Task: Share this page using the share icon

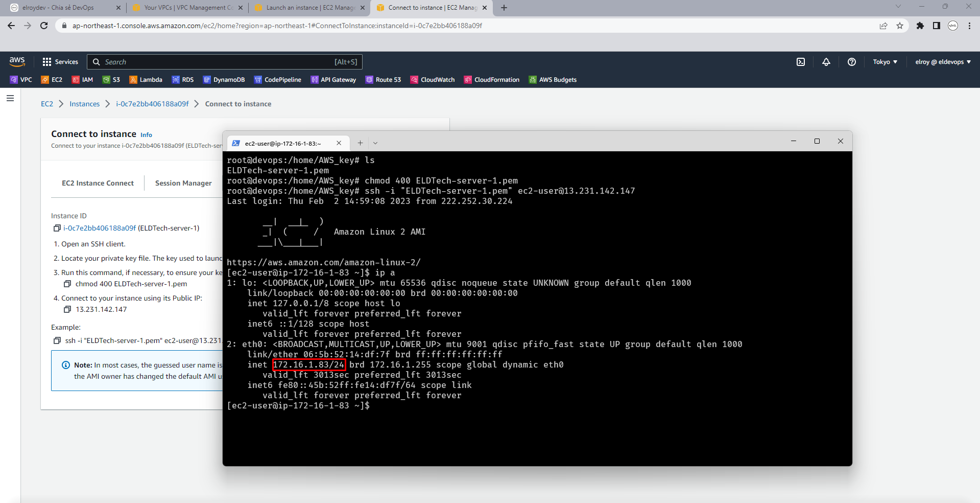Action: pyautogui.click(x=883, y=26)
